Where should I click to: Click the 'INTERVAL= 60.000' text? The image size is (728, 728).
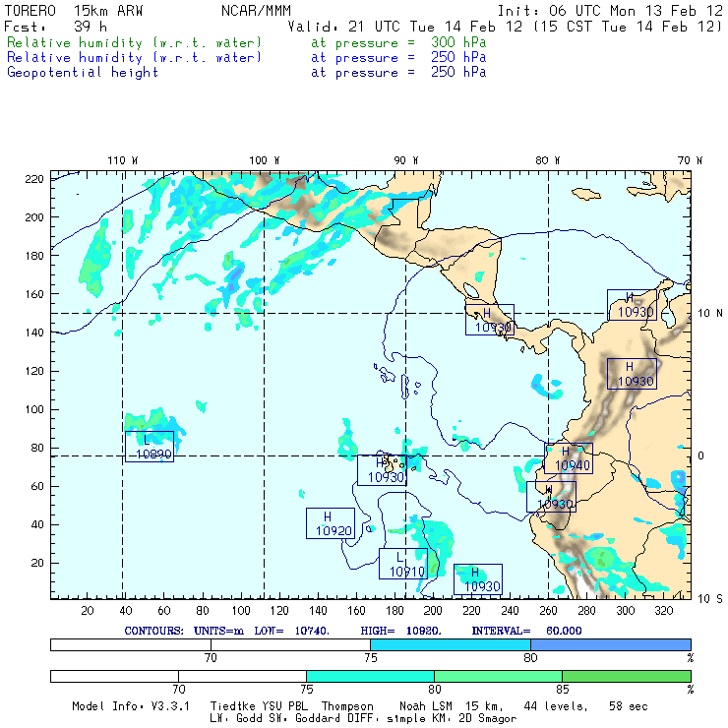(x=526, y=631)
